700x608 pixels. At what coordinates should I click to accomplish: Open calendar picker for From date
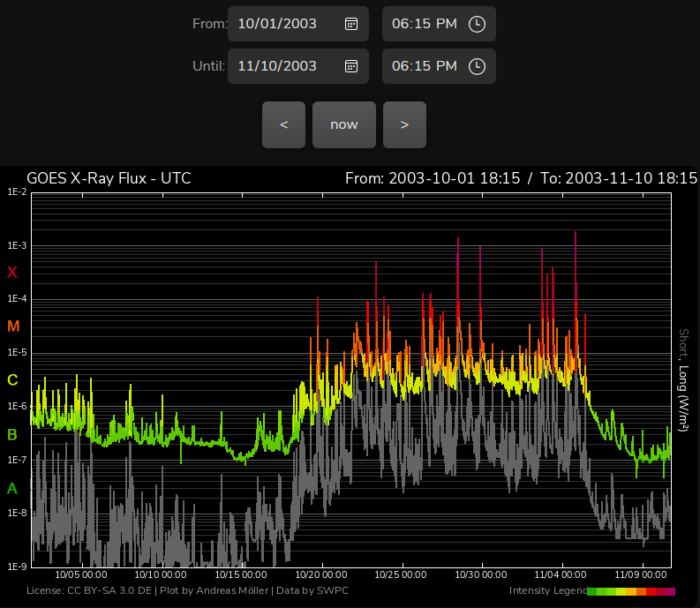pos(351,24)
